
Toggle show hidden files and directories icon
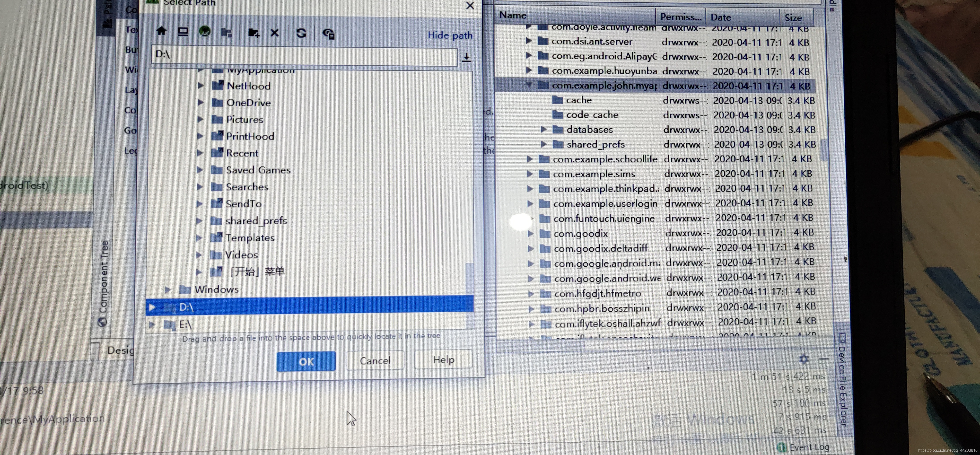328,34
